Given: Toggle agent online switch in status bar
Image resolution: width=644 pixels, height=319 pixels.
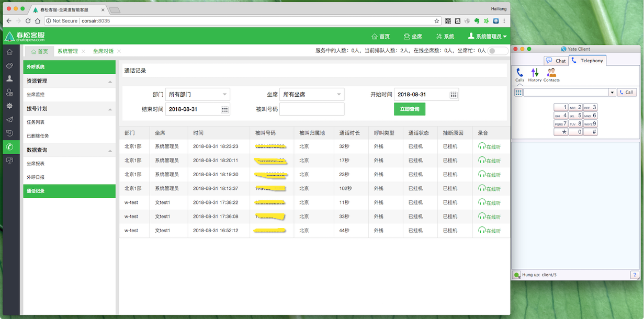Looking at the screenshot, I should click(x=498, y=51).
